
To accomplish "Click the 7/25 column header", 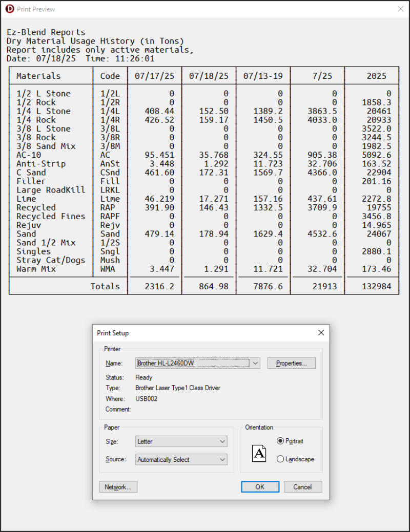I will click(322, 76).
